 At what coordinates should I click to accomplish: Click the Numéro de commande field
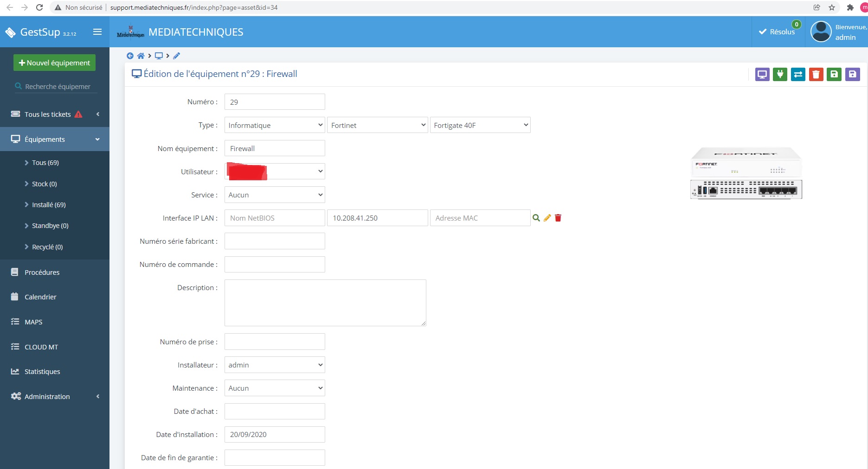tap(275, 264)
